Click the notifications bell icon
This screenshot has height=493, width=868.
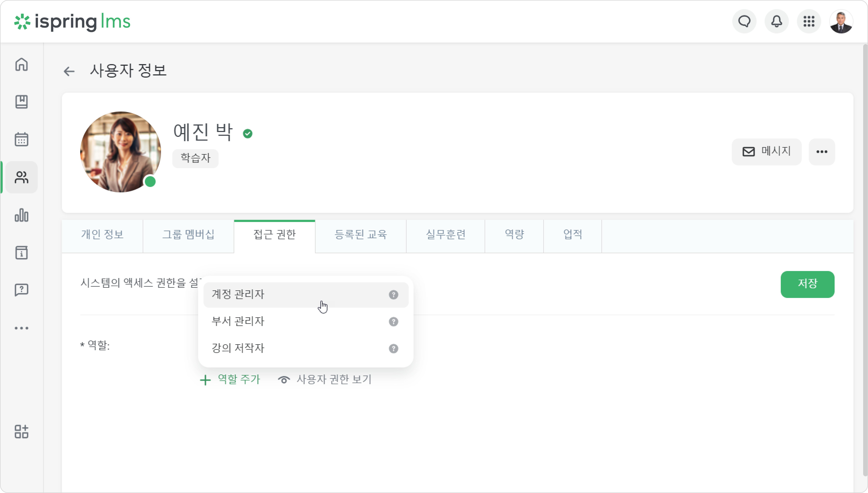click(x=776, y=21)
